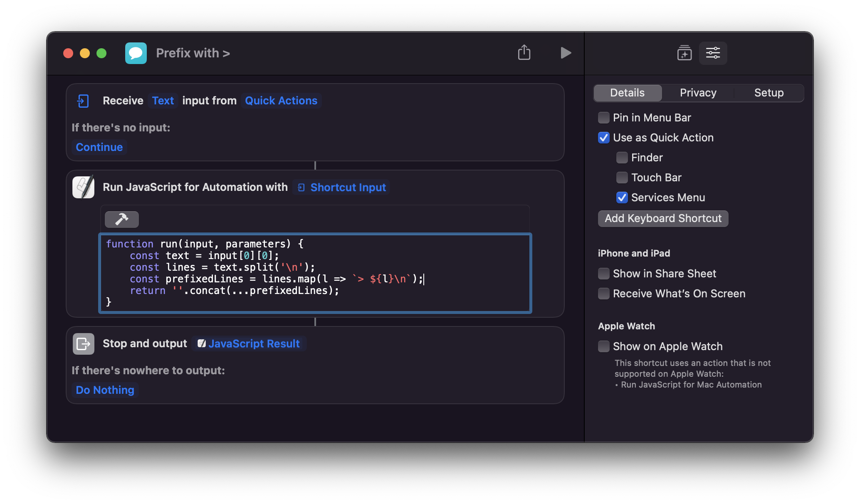Click inside the JavaScript code editor

tap(315, 273)
